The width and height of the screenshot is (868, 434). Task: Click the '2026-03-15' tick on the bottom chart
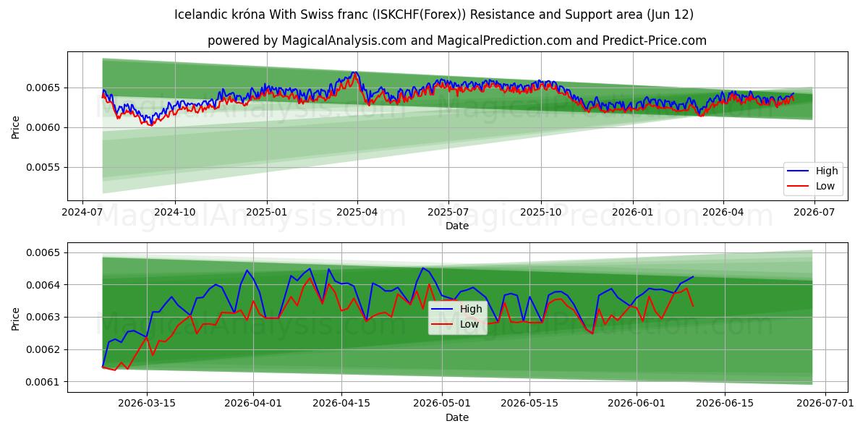pos(147,404)
